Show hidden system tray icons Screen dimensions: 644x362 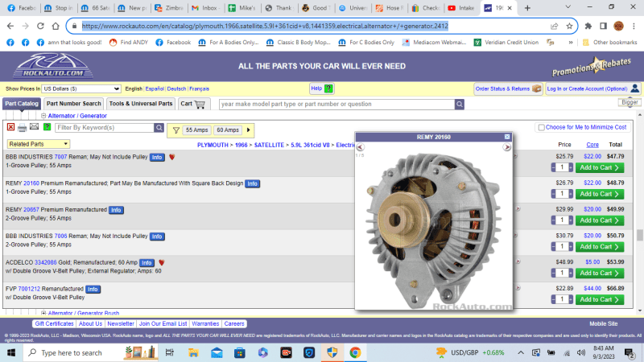click(x=520, y=352)
